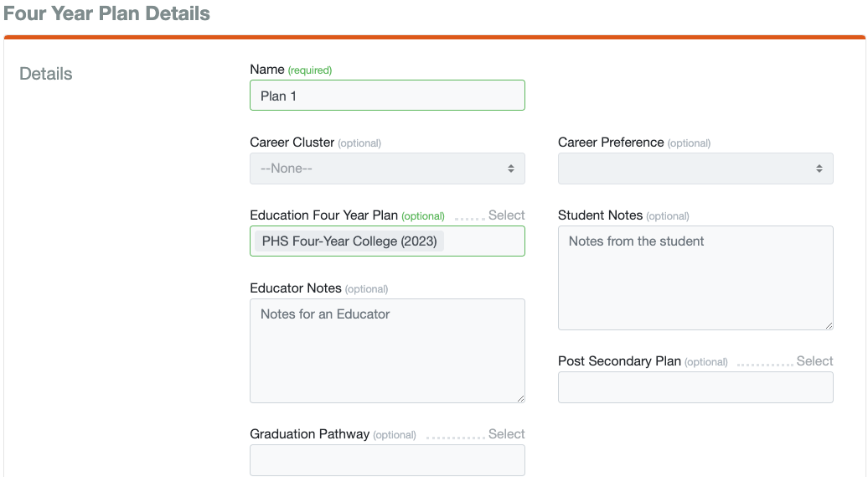The image size is (868, 477).
Task: Click Select next to Post Secondary Plan
Action: (814, 361)
